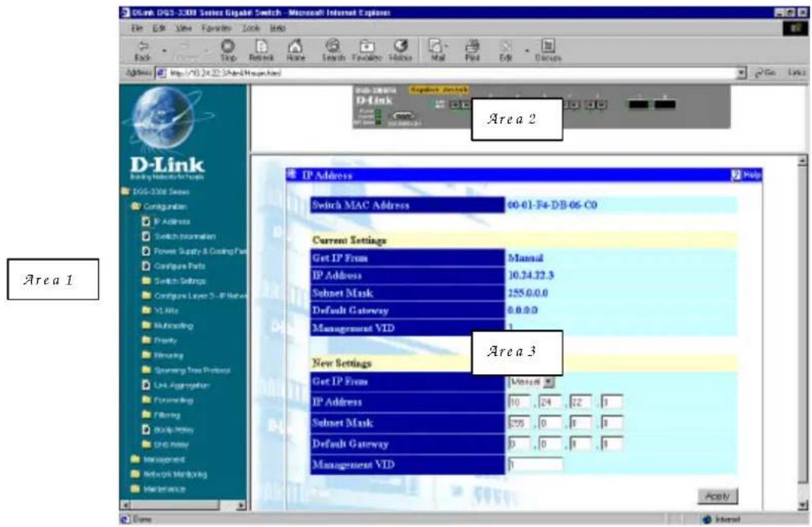
Task: Open Link Aggregation in the sidebar
Action: coord(176,385)
